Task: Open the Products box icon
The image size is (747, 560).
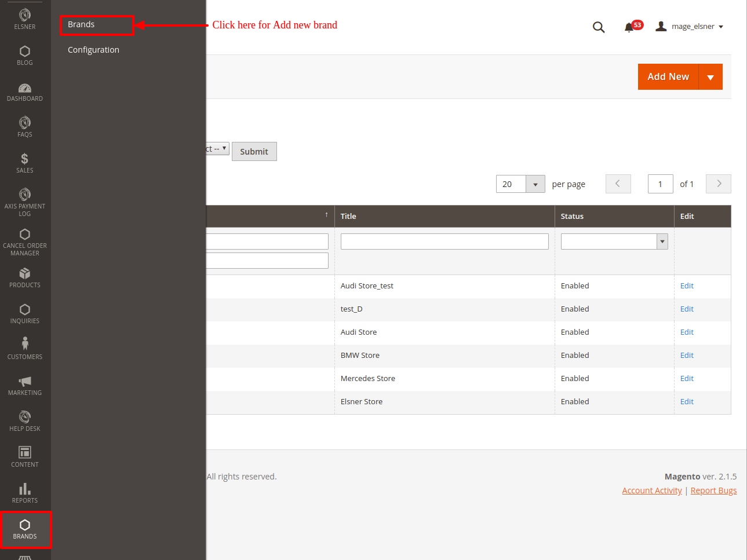Action: coord(25,273)
